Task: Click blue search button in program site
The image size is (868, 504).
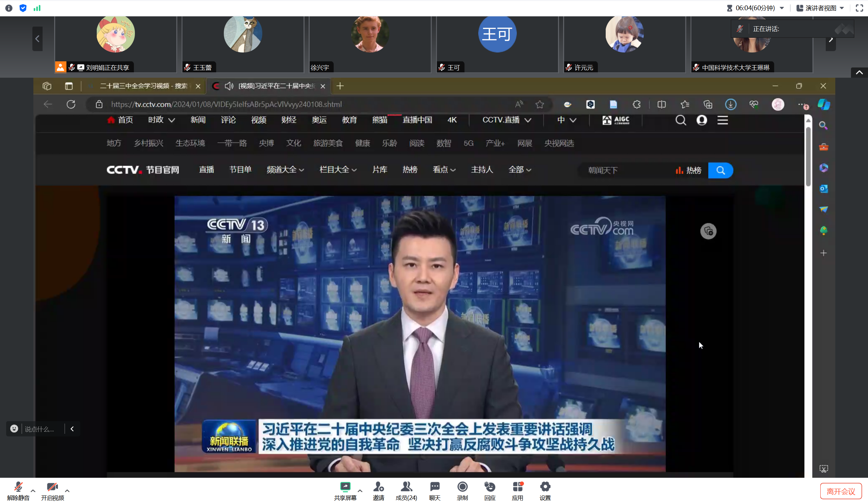Action: coord(720,170)
